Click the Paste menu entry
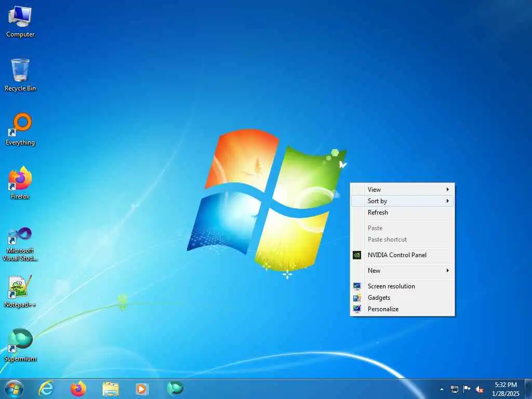Image resolution: width=532 pixels, height=399 pixels. pos(403,228)
